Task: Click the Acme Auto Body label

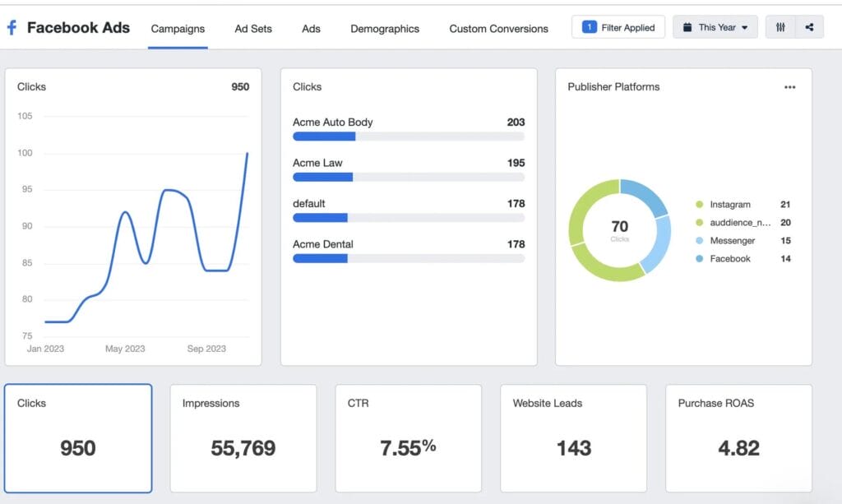Action: pos(332,123)
